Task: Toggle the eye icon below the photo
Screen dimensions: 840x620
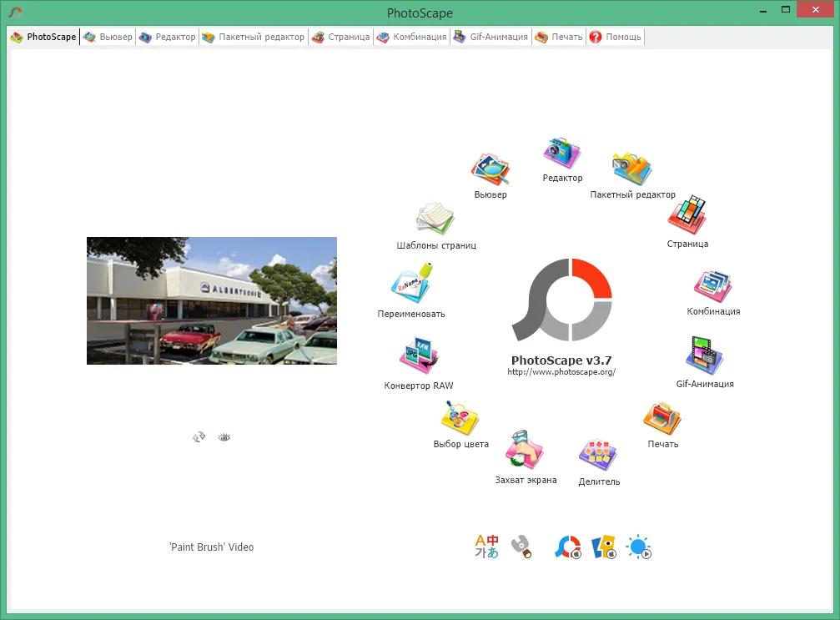Action: pos(224,436)
